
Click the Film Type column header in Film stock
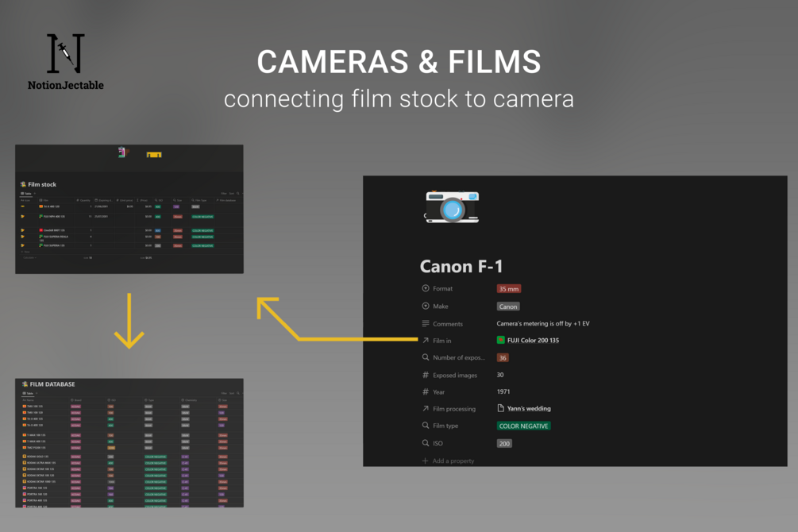click(x=199, y=200)
